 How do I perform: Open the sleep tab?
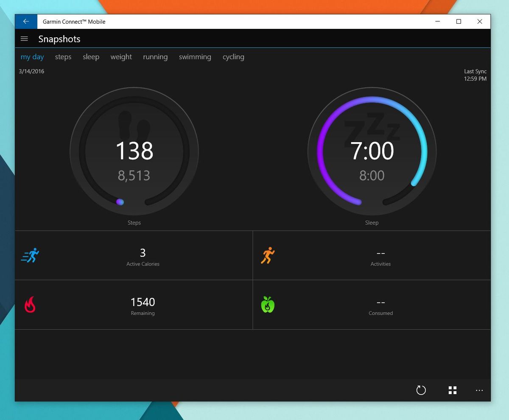91,56
